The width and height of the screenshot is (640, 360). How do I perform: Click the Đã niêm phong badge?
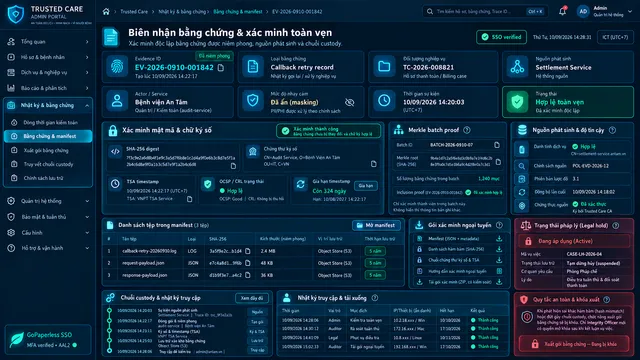[x=214, y=56]
